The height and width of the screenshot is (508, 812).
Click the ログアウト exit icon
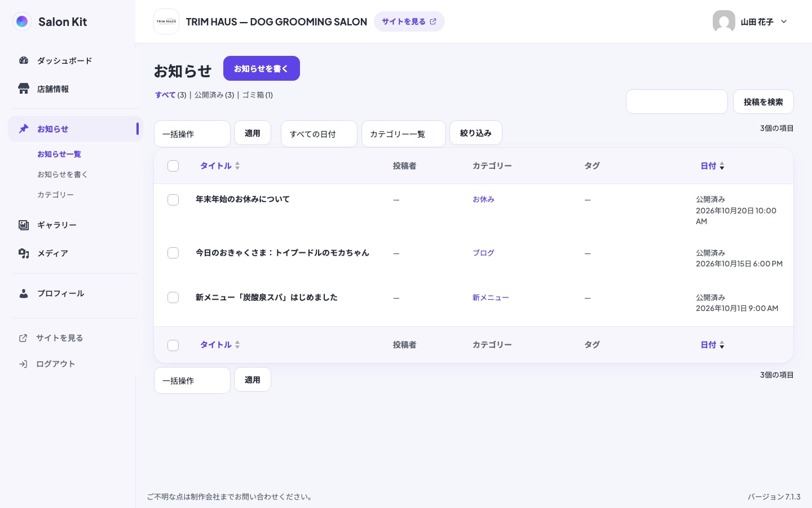23,364
